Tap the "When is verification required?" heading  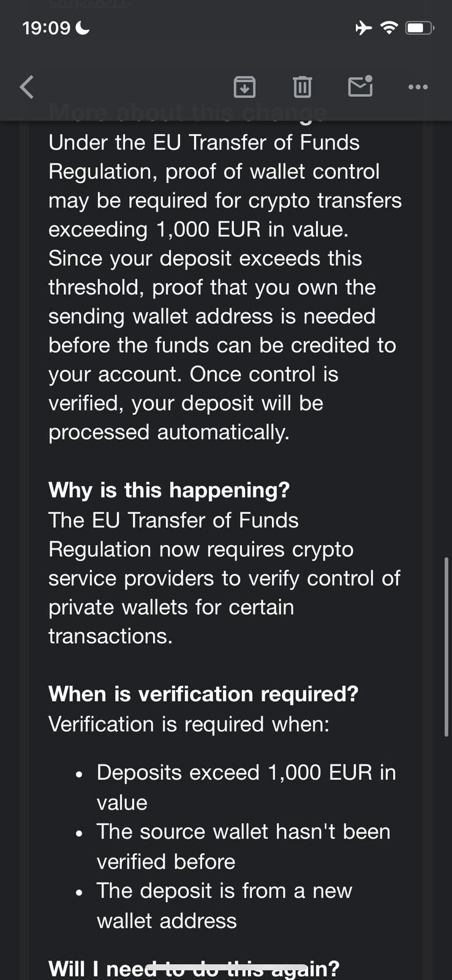[203, 694]
